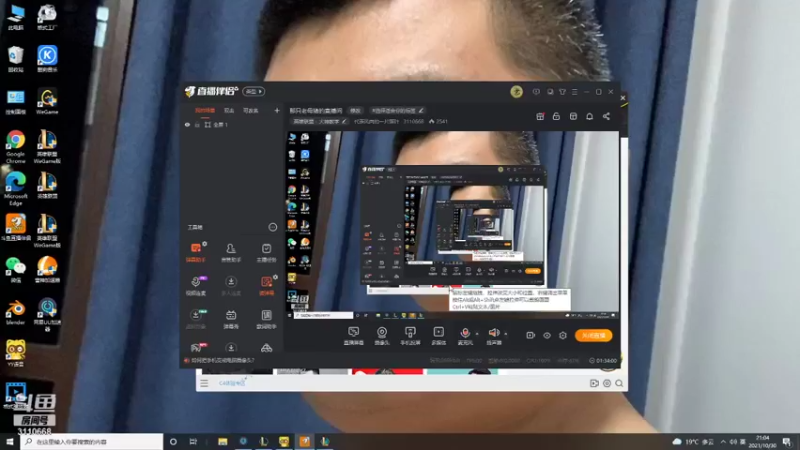
Task: Click 修改 next to room title
Action: (355, 110)
